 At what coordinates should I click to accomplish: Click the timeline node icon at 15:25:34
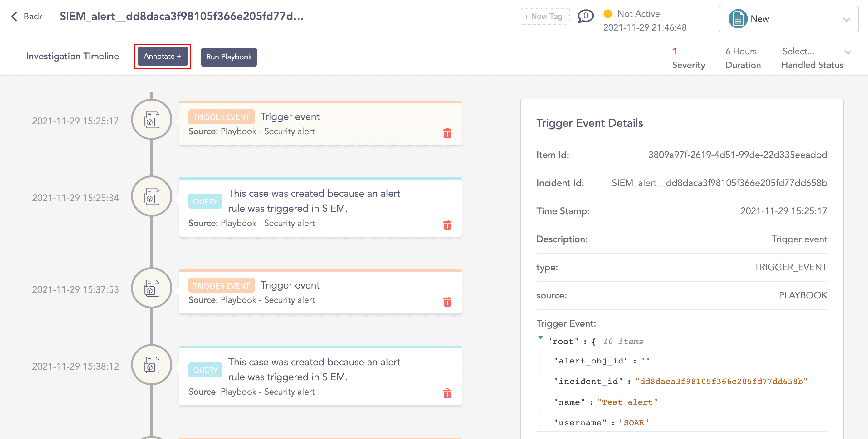(152, 197)
